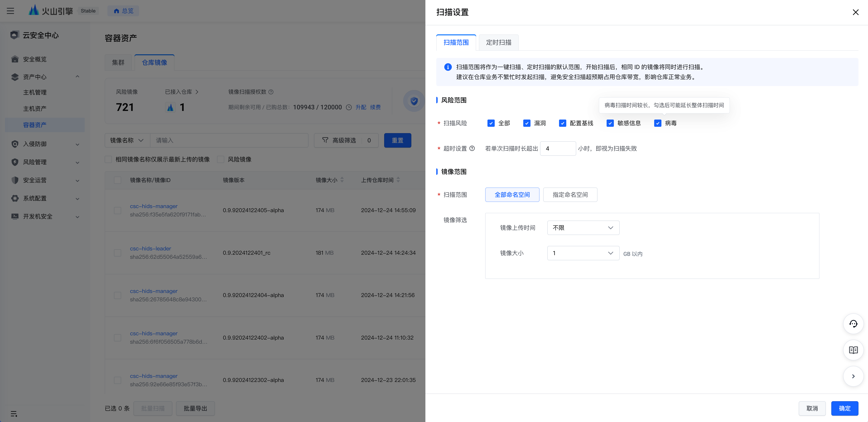Uncheck the 全部 scan risk checkbox
Viewport: 868px width, 422px height.
(x=491, y=123)
